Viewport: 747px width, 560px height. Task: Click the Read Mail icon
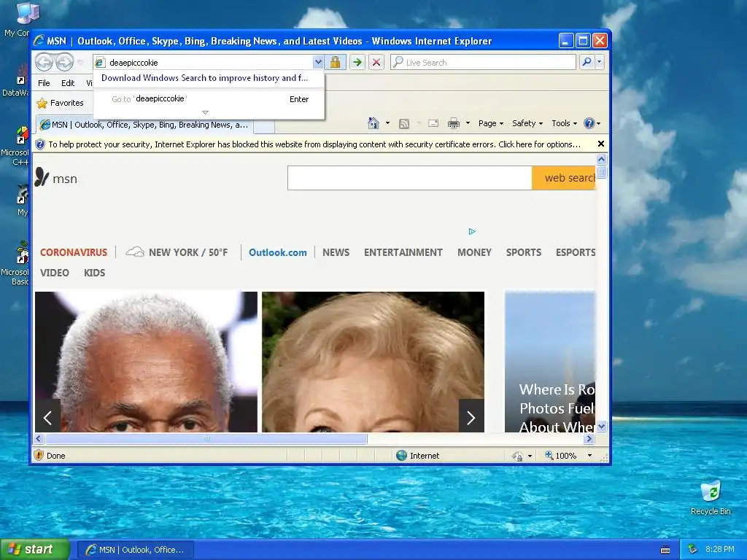(x=433, y=123)
